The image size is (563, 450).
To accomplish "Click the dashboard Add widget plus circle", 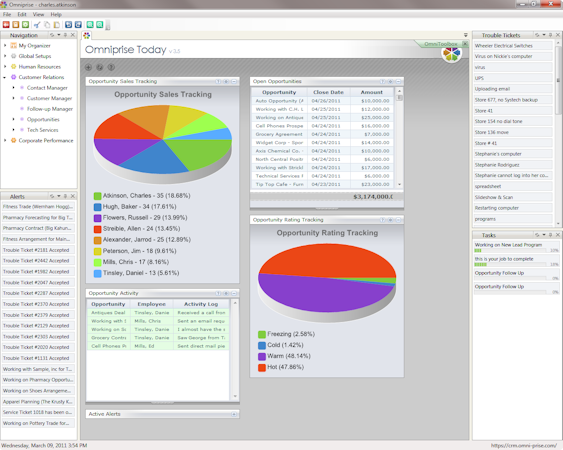I will tap(88, 67).
